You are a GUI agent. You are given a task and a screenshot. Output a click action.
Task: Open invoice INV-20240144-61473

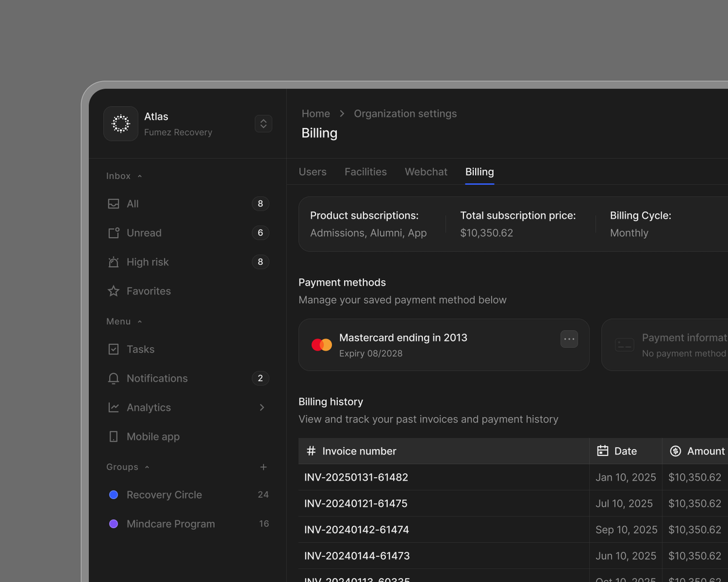coord(357,555)
